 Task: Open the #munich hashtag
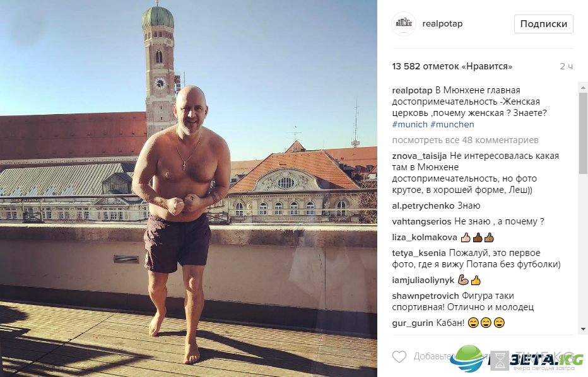(409, 124)
